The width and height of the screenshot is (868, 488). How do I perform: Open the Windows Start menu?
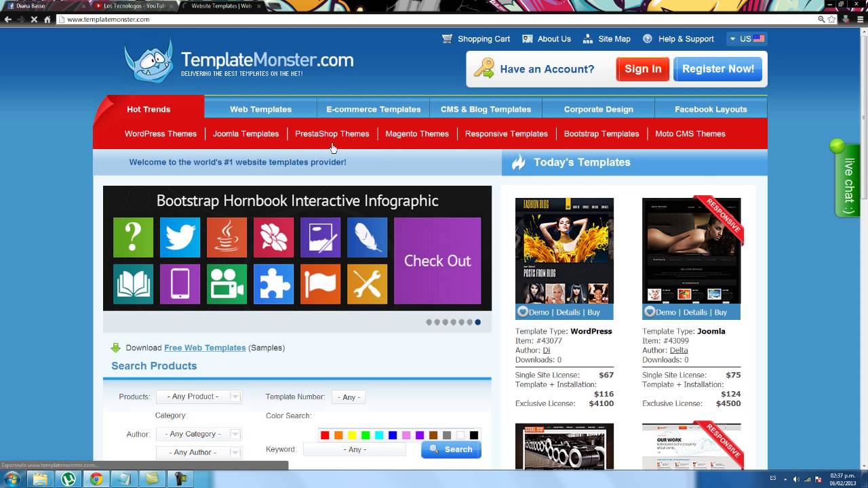[13, 479]
